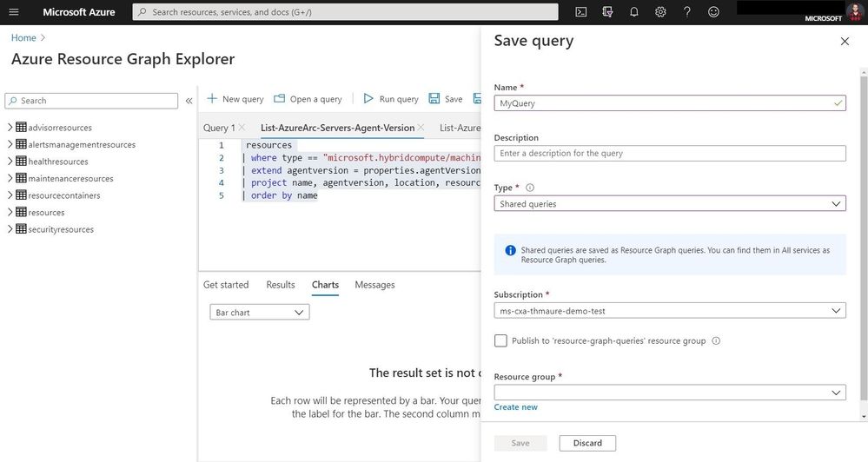Enable Publish to 'resource-graph-queries' resource group
Viewport: 868px width, 462px height.
[x=500, y=340]
